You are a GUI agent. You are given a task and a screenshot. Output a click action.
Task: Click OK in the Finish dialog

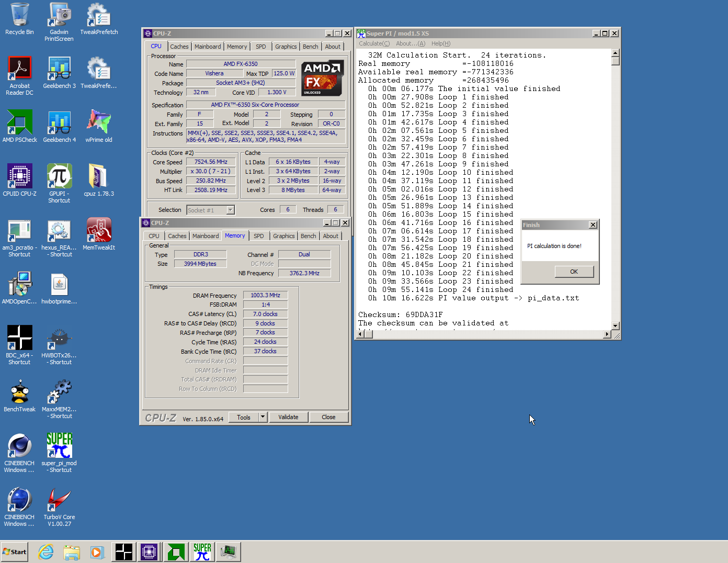pos(574,272)
